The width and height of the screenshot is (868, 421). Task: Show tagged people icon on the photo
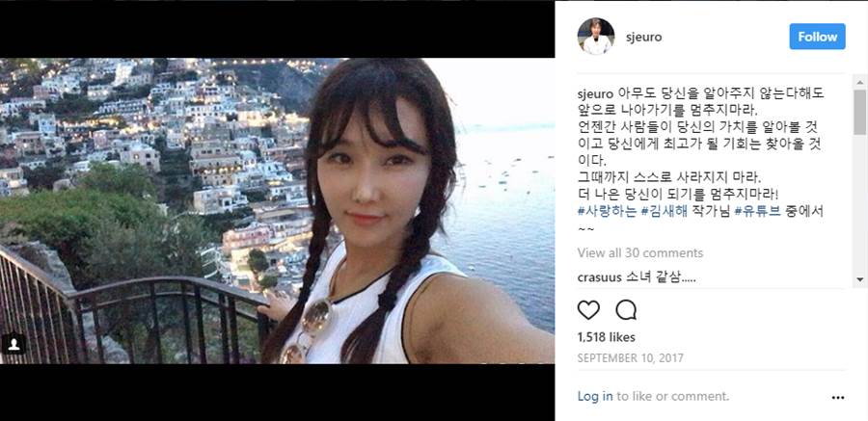pyautogui.click(x=14, y=344)
